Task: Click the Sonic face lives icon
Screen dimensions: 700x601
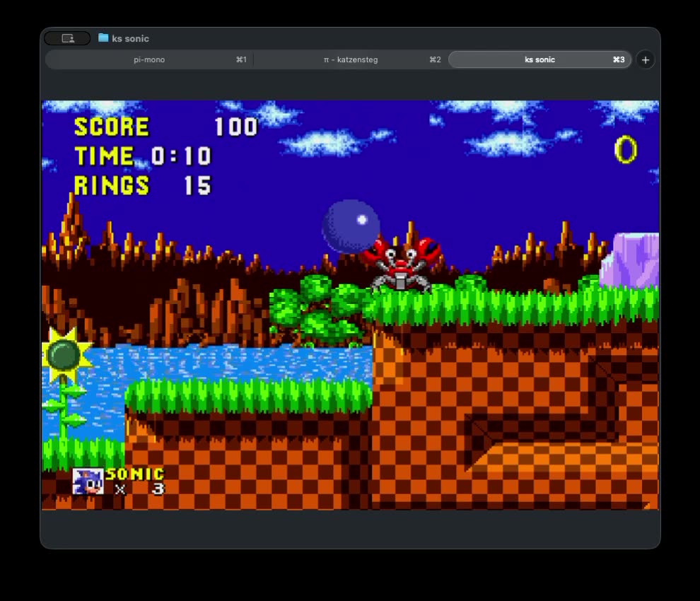Action: (x=88, y=482)
